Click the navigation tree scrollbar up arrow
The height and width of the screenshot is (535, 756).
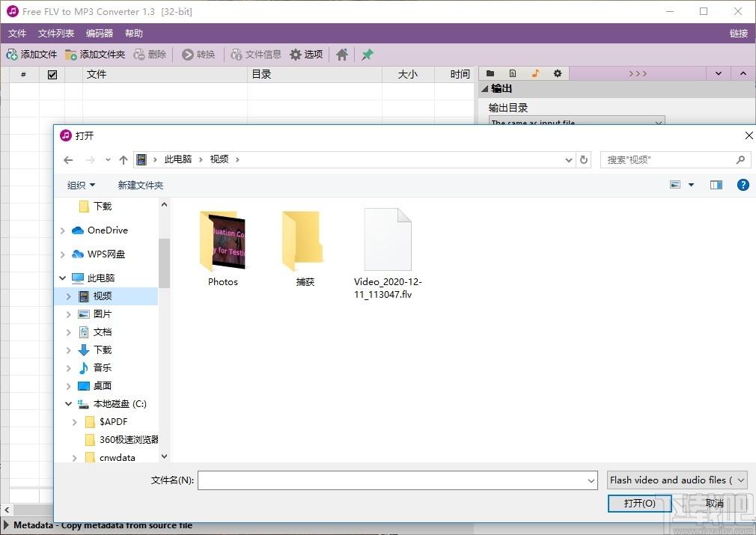[x=164, y=205]
